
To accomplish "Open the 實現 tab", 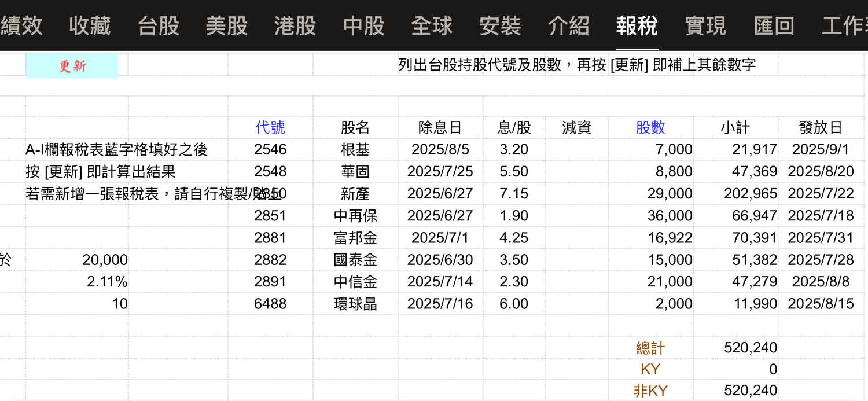I will [705, 26].
